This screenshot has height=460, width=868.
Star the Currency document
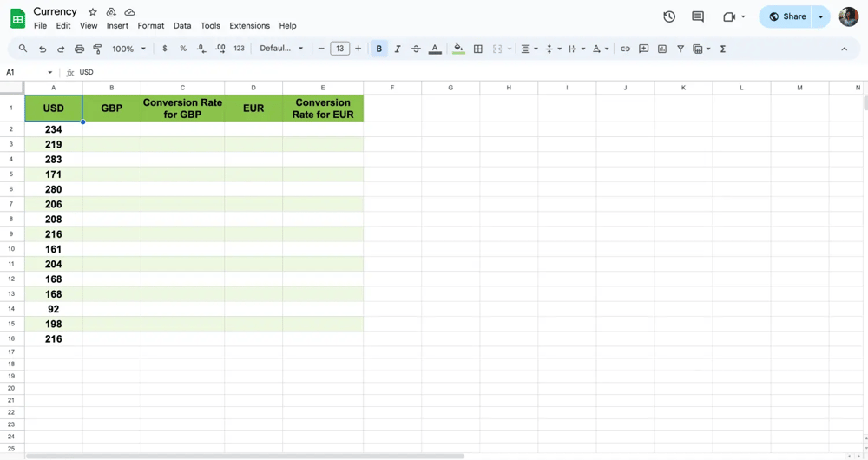pos(93,12)
